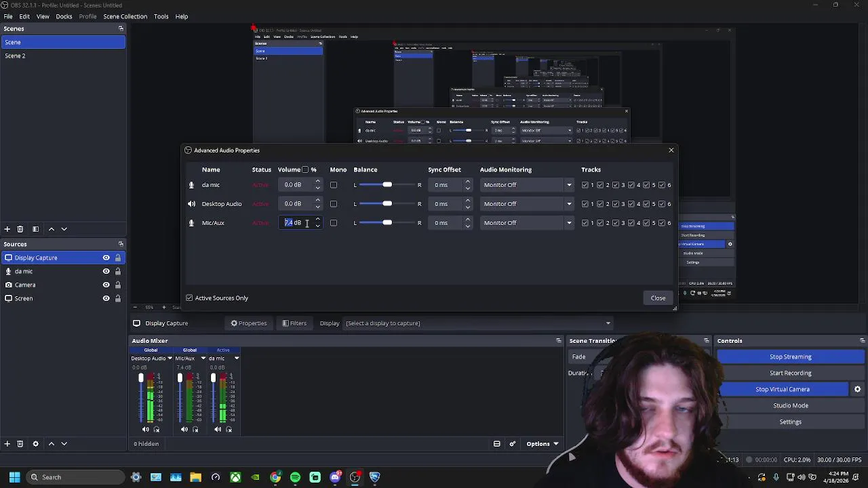The width and height of the screenshot is (868, 488).
Task: Open source properties gear in Sources toolbar
Action: (x=35, y=444)
